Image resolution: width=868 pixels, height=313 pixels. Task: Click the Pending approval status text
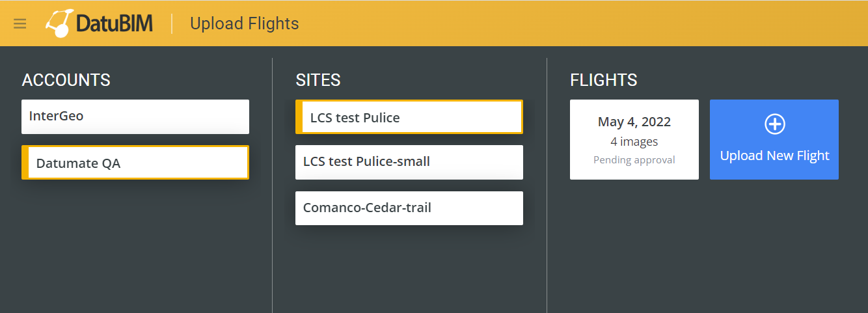(x=634, y=159)
